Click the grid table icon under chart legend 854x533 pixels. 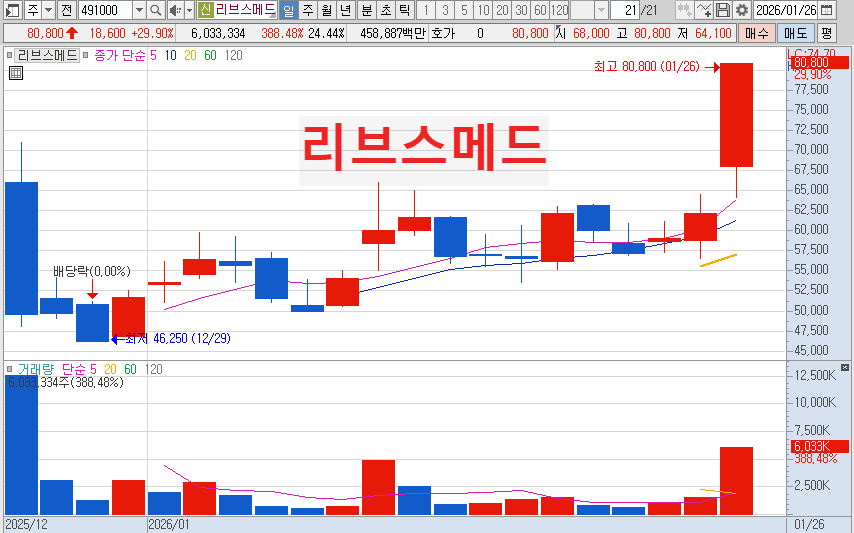(16, 73)
